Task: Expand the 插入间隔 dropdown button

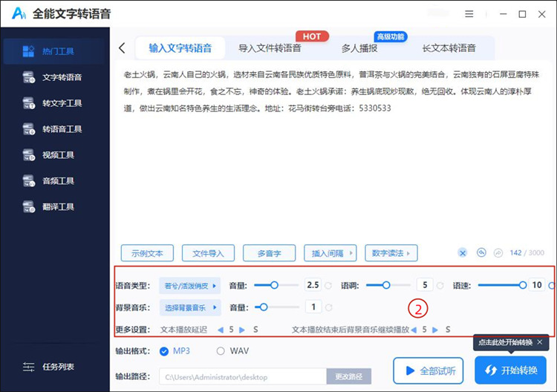Action: point(330,253)
